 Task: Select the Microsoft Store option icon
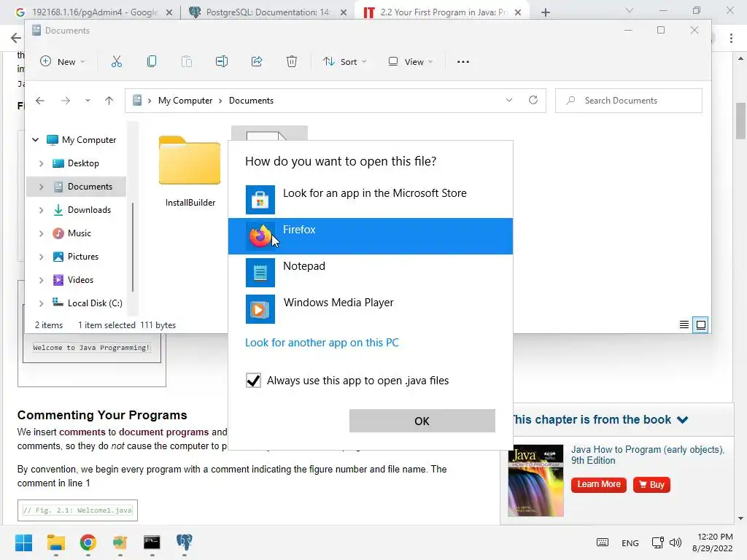click(260, 200)
